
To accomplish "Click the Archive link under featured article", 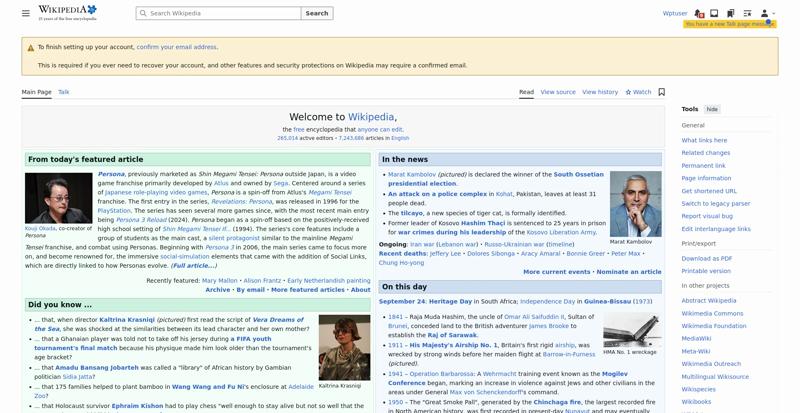I will point(218,289).
